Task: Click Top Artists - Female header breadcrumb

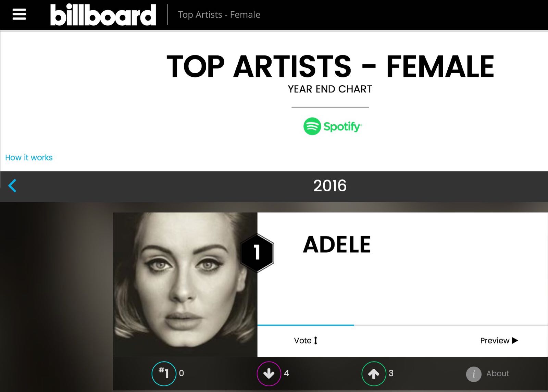Action: click(x=219, y=15)
